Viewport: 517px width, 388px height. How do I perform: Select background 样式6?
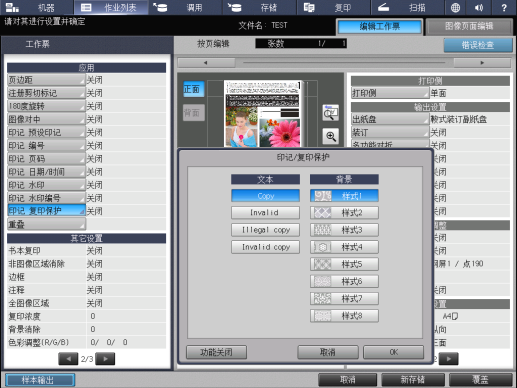344,282
